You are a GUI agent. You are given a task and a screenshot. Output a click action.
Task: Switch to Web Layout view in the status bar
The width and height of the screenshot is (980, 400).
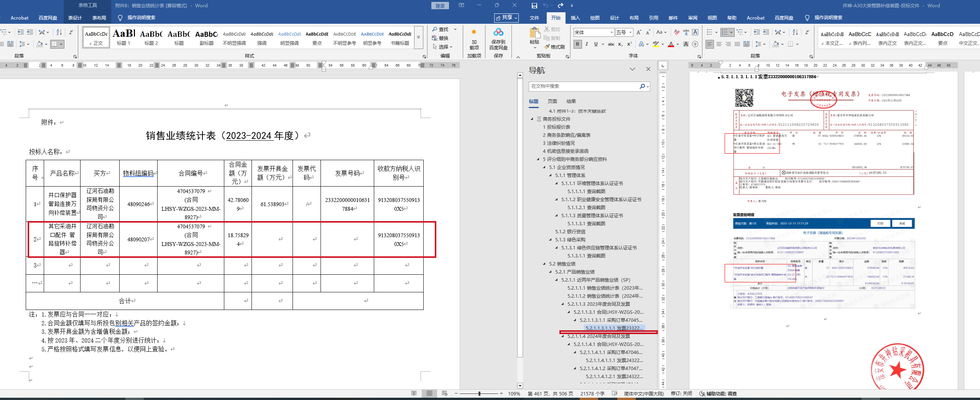coord(445,393)
